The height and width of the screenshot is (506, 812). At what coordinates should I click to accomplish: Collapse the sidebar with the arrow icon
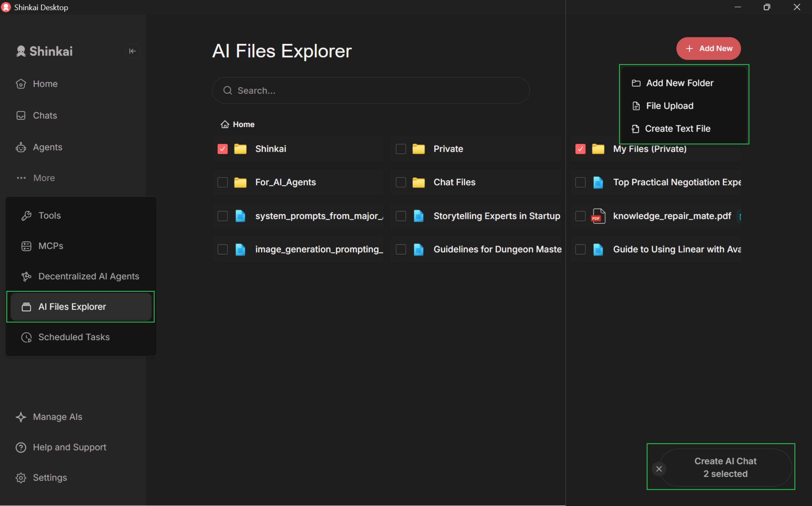(132, 51)
